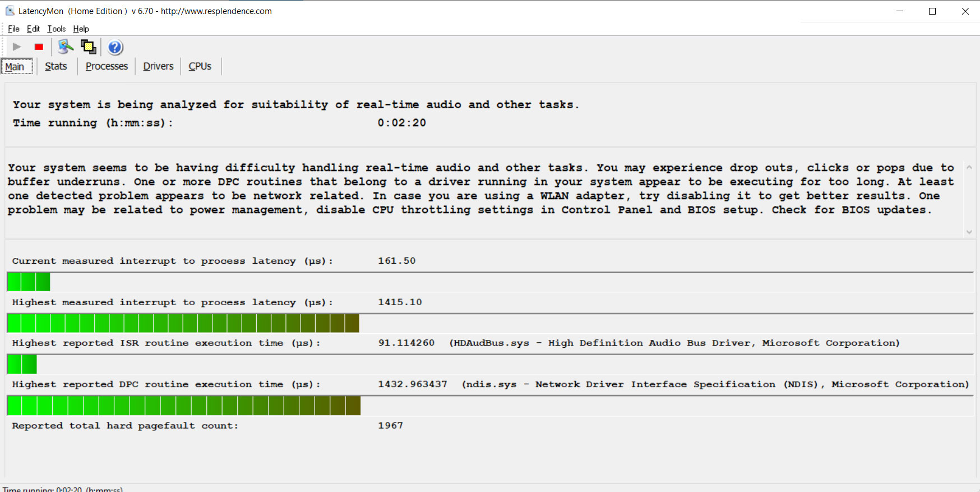Click the highest interrupt latency bar
The width and height of the screenshot is (980, 492).
click(x=490, y=323)
